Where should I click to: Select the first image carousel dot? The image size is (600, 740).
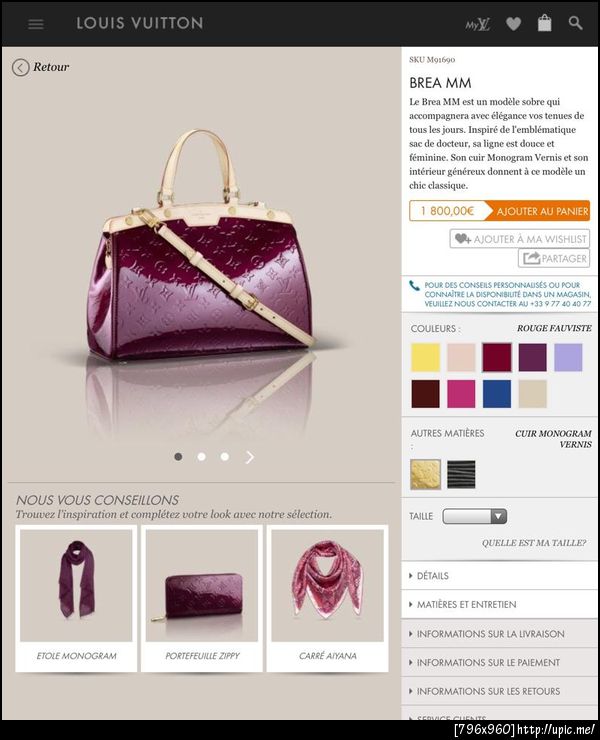tap(178, 457)
